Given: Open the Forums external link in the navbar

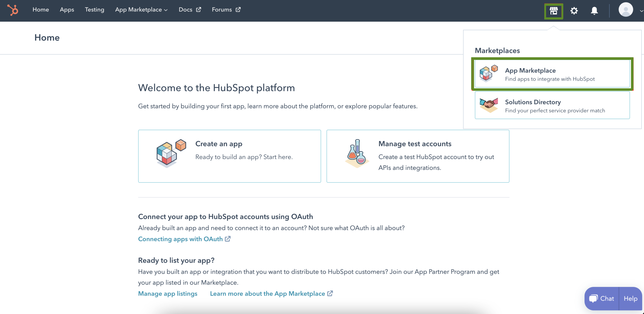Looking at the screenshot, I should point(226,10).
